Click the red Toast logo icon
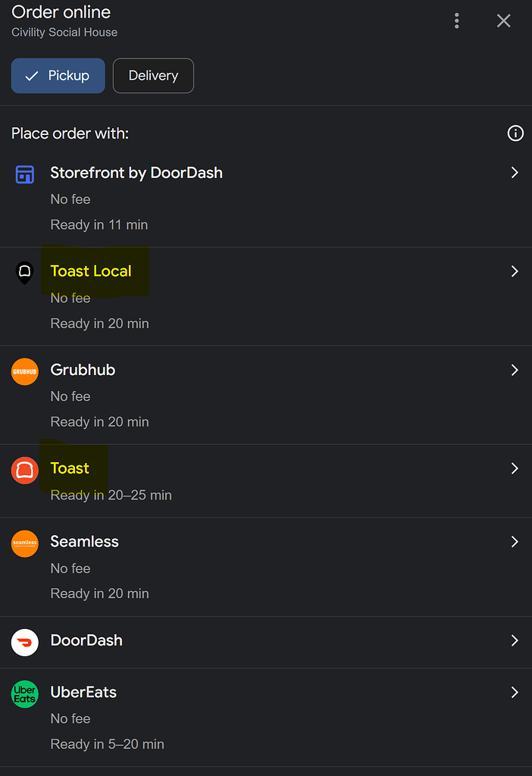This screenshot has width=532, height=776. 25,470
